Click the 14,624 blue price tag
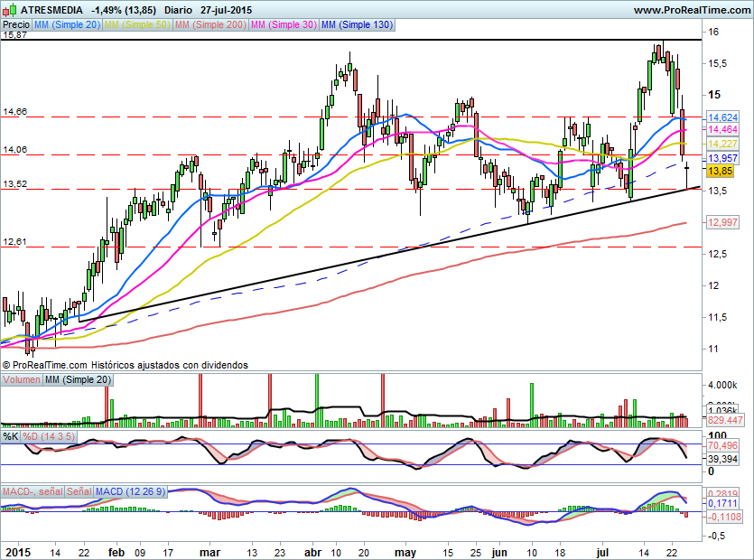 click(x=722, y=117)
